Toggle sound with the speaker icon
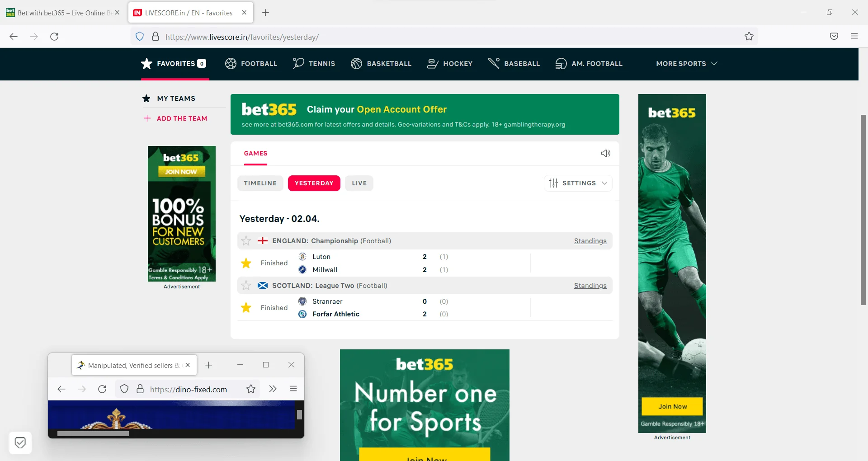 606,153
